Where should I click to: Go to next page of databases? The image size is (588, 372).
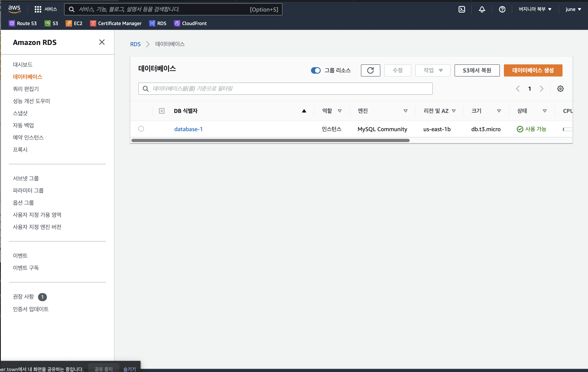click(541, 89)
